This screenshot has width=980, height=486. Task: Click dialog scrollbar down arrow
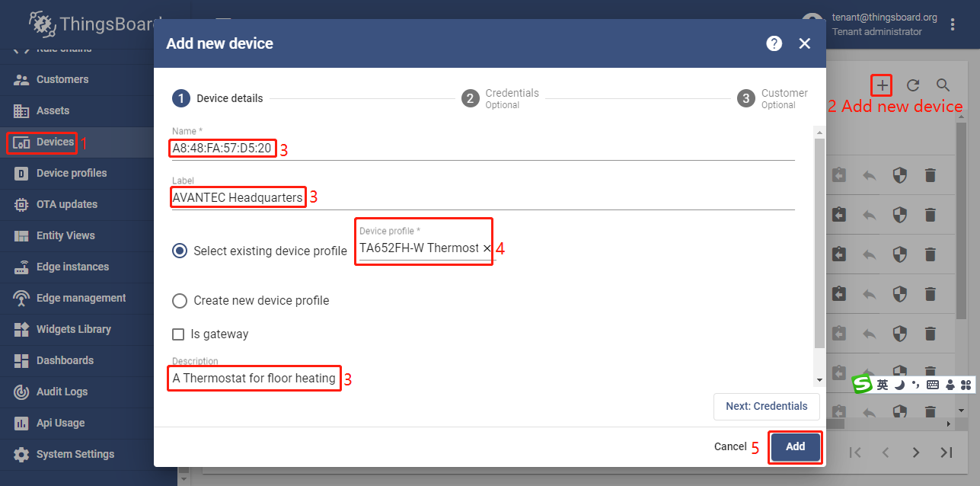point(819,379)
